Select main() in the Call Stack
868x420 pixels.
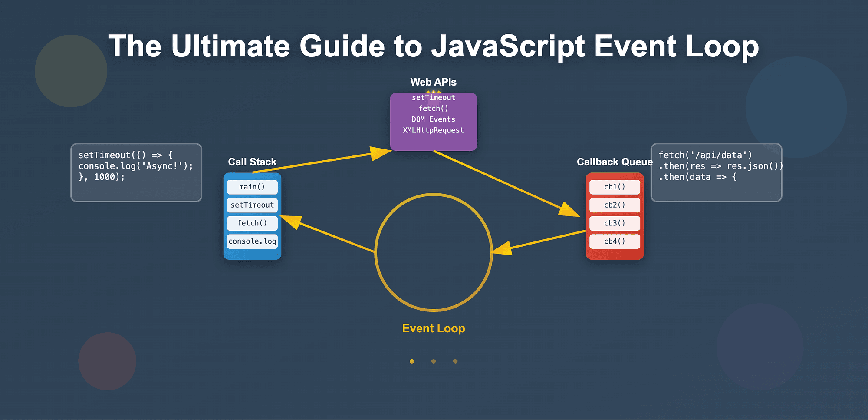[x=252, y=187]
